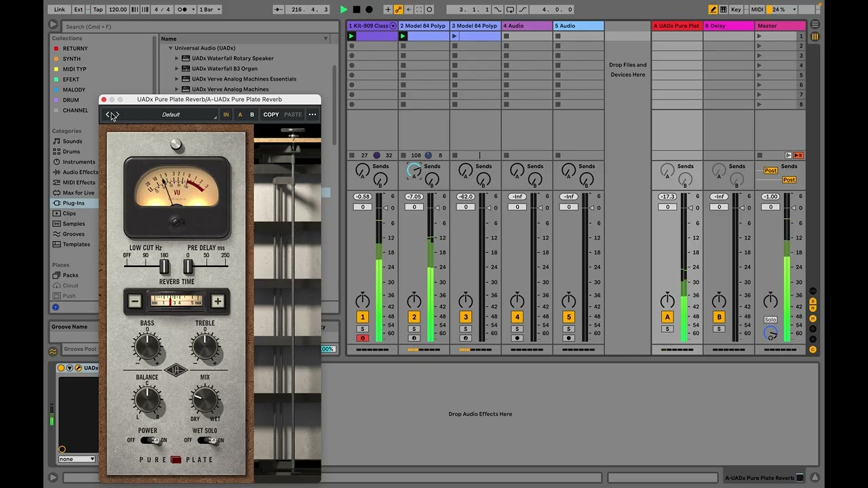Expand UADx Verve Analog Machines Essentials
Screen dimensions: 868x488
(177, 79)
